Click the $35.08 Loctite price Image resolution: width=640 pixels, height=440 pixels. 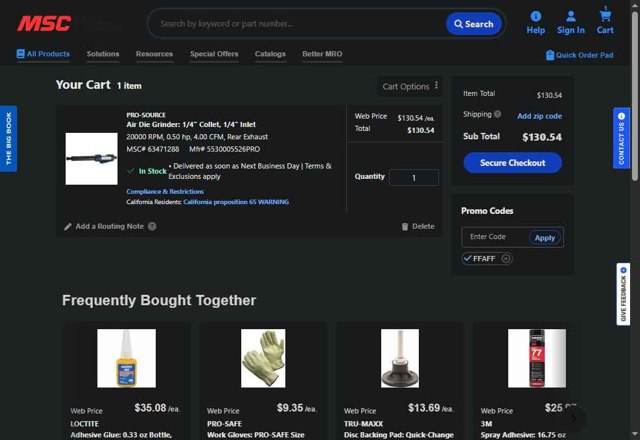[150, 408]
